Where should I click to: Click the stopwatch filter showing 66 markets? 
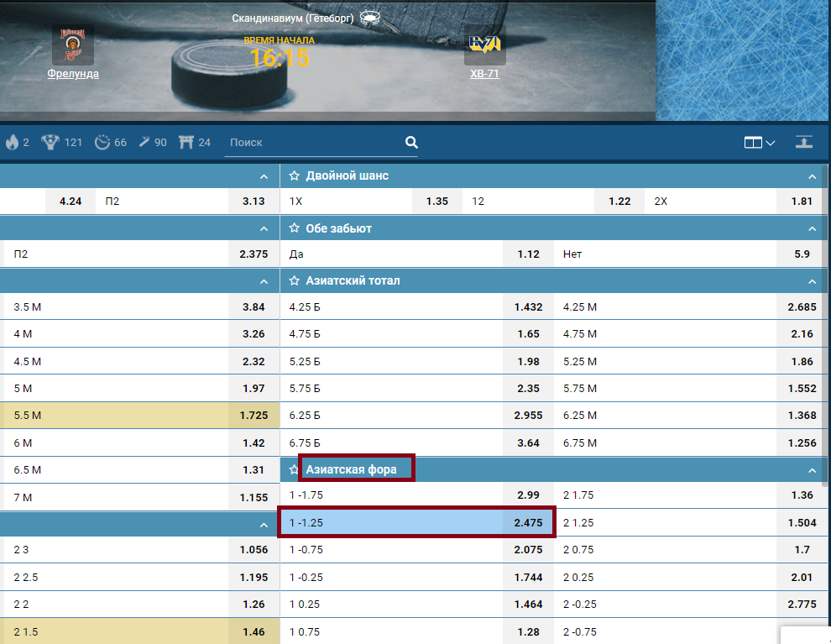(x=102, y=143)
